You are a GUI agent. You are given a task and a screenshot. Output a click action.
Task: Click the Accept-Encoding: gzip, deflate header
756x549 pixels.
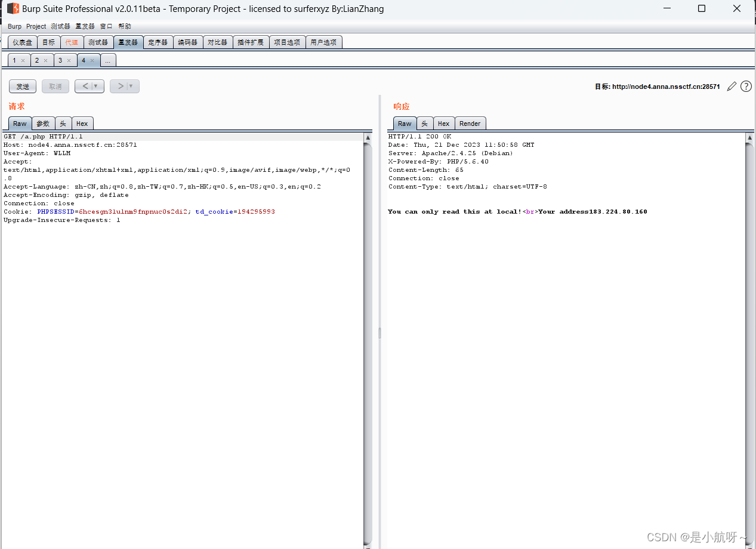coord(66,195)
